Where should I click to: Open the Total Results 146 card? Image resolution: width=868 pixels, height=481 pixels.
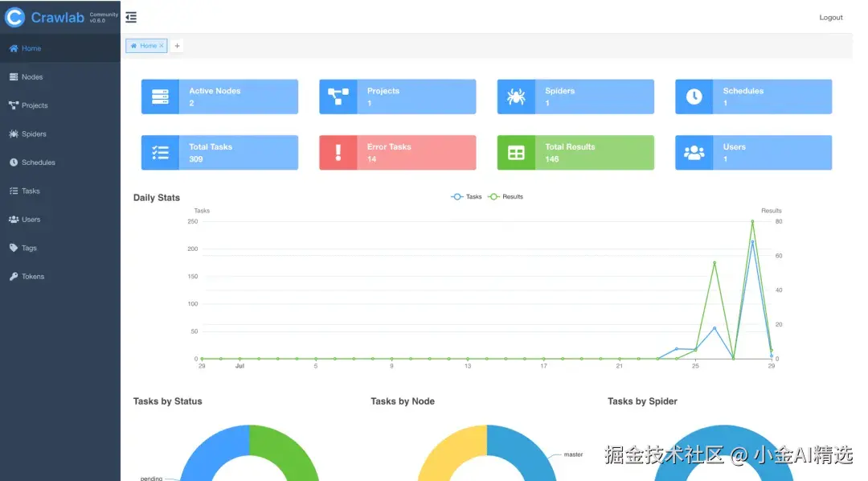click(575, 152)
